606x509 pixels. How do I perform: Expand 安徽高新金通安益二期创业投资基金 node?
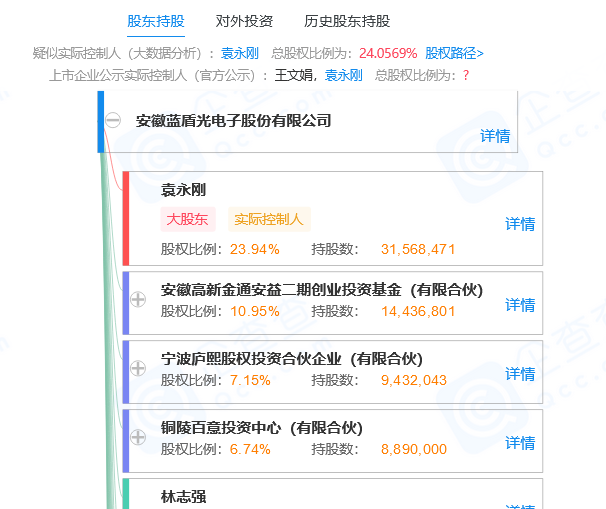tap(138, 299)
